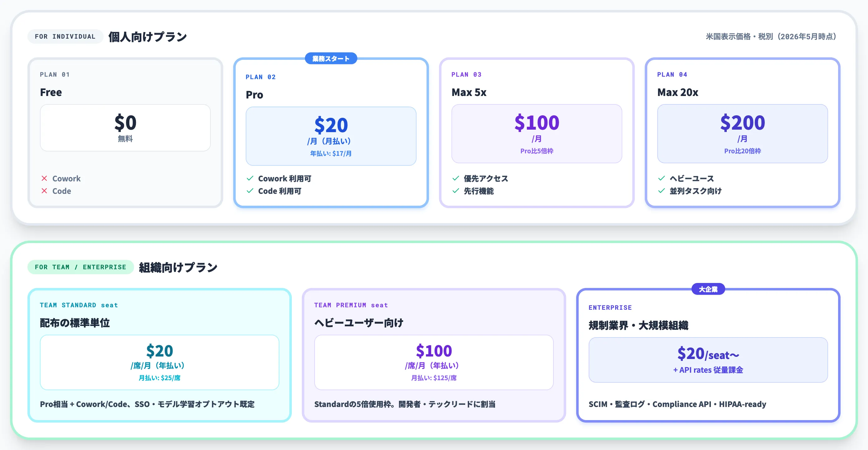The width and height of the screenshot is (868, 450).
Task: Select the Team Standard $20 price box
Action: coord(160,362)
